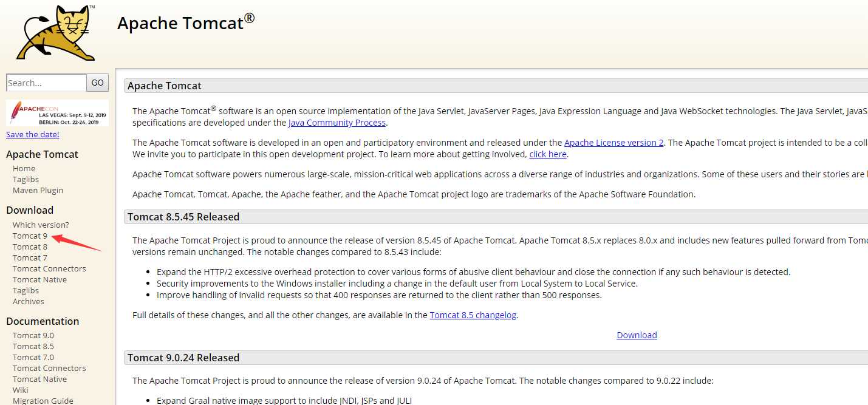
Task: Focus the Search input field
Action: pos(46,83)
